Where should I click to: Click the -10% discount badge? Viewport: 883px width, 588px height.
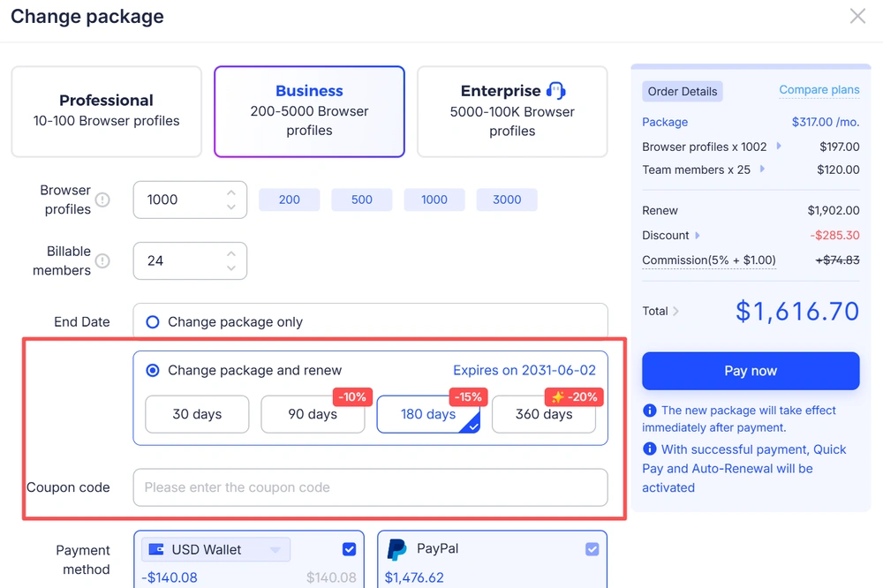[352, 397]
